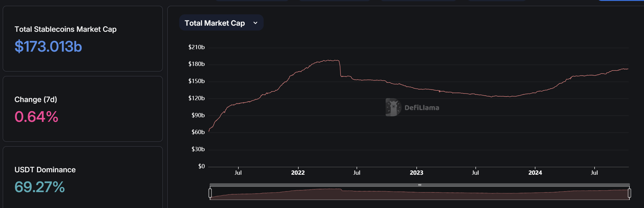Click the chevron arrow beside Total Market Cap
The width and height of the screenshot is (644, 208).
coord(255,23)
